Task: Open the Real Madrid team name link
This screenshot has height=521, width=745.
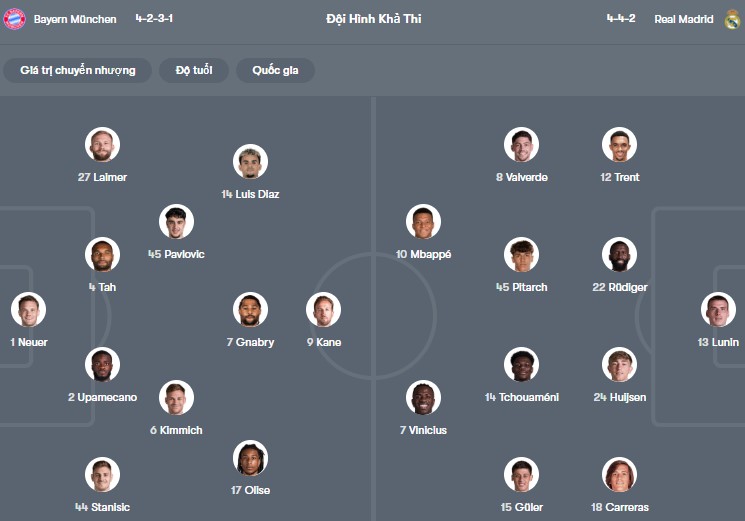Action: tap(684, 19)
